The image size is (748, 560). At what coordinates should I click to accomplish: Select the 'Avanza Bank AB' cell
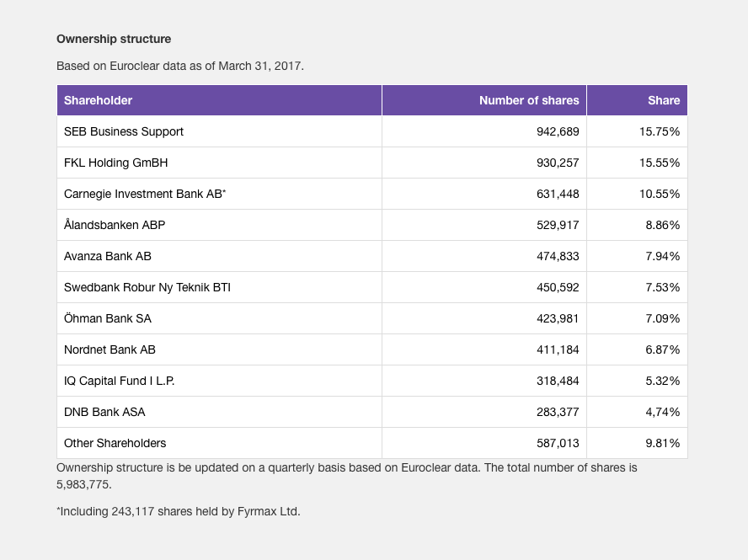coord(220,256)
